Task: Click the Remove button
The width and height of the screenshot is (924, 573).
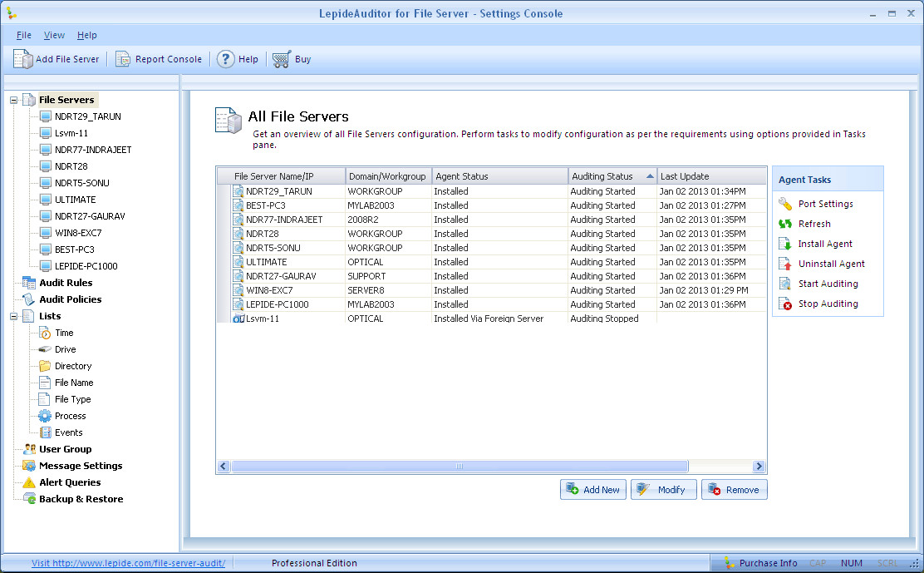Action: click(x=735, y=489)
